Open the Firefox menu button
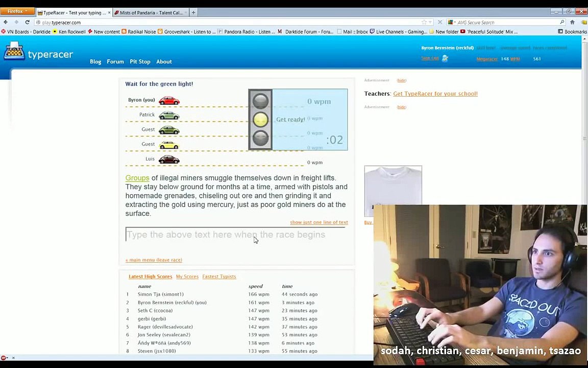The width and height of the screenshot is (588, 368). [x=17, y=11]
